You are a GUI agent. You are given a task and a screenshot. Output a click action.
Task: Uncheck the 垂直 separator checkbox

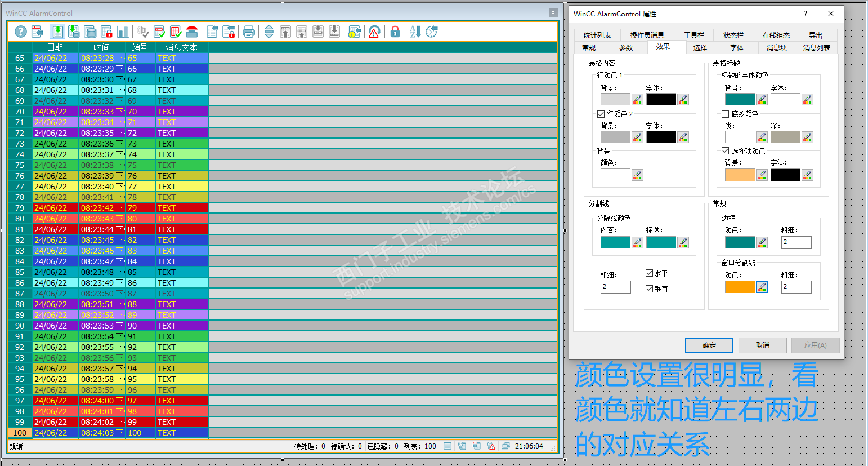click(649, 289)
